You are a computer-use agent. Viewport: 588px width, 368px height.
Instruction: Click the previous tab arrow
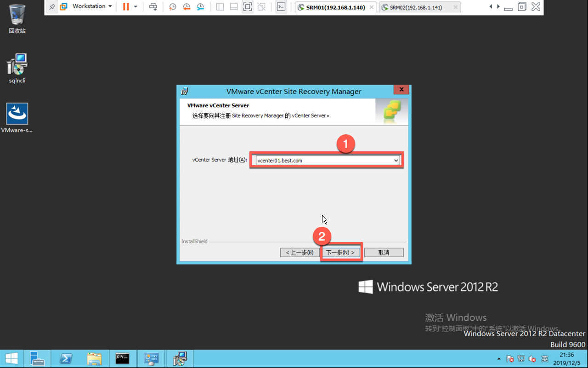tap(491, 7)
